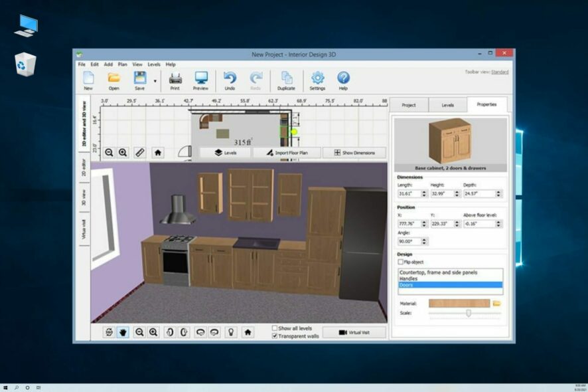This screenshot has width=588, height=392.
Task: Select the hand pan tool
Action: tap(123, 332)
